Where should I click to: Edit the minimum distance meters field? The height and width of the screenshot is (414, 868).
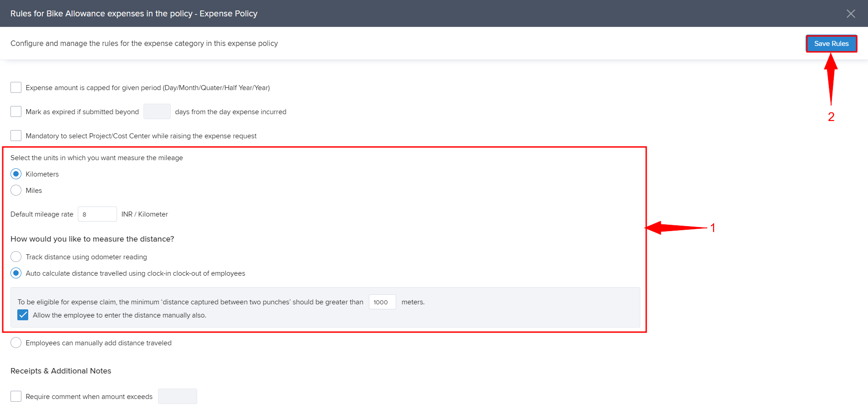[382, 302]
